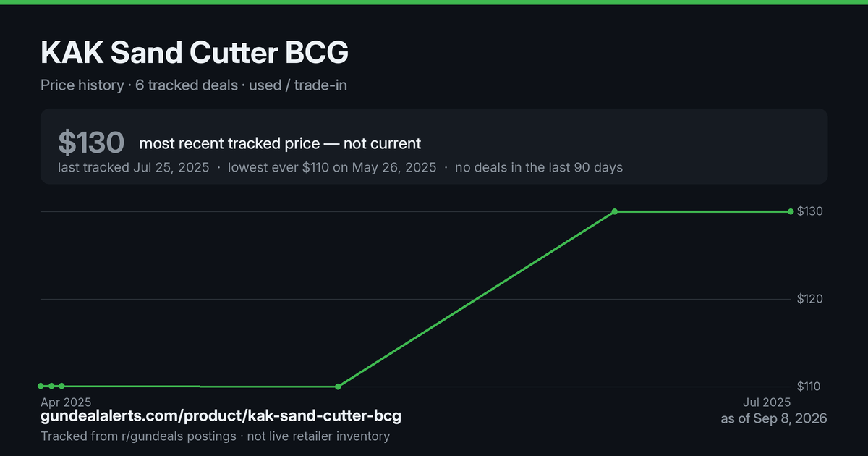Click the 'as of Sep 8, 2026' date

pyautogui.click(x=774, y=418)
